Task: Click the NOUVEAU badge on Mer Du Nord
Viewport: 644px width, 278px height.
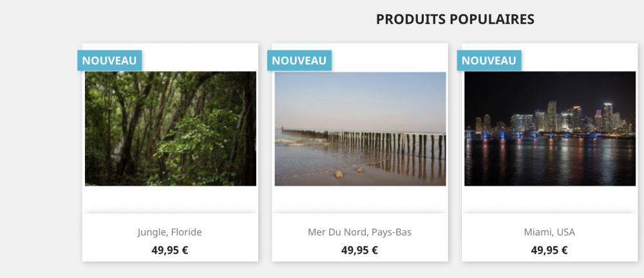Action: coord(299,60)
